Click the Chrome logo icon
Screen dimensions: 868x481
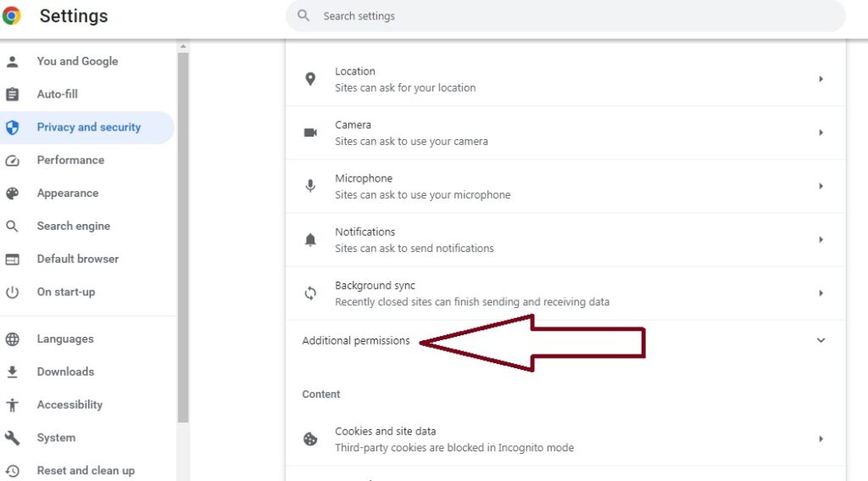(x=11, y=15)
